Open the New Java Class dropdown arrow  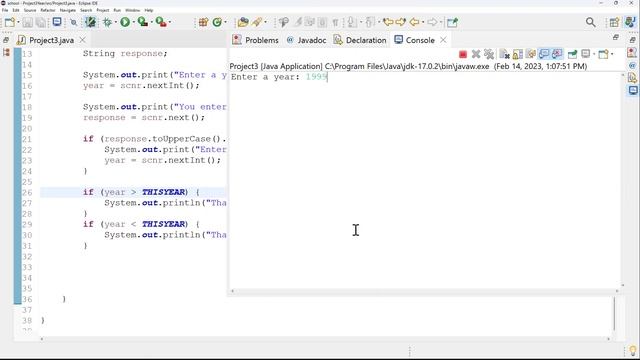click(225, 22)
